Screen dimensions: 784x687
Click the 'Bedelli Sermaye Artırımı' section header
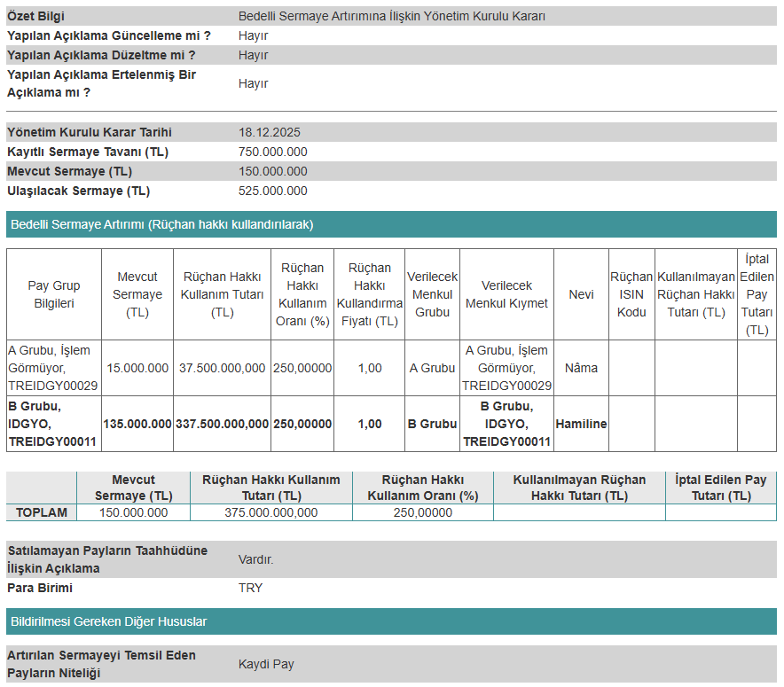pos(161,224)
